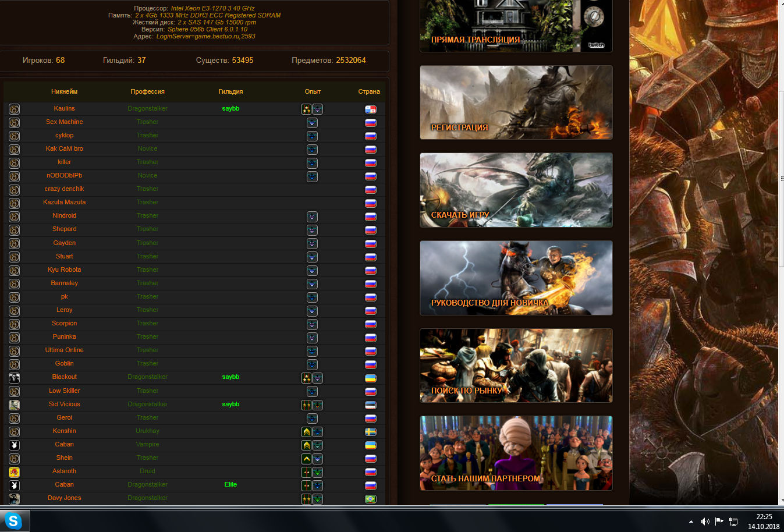Open the РЕГИСТРАЦИЯ banner
Image resolution: width=784 pixels, height=532 pixels.
click(x=516, y=102)
